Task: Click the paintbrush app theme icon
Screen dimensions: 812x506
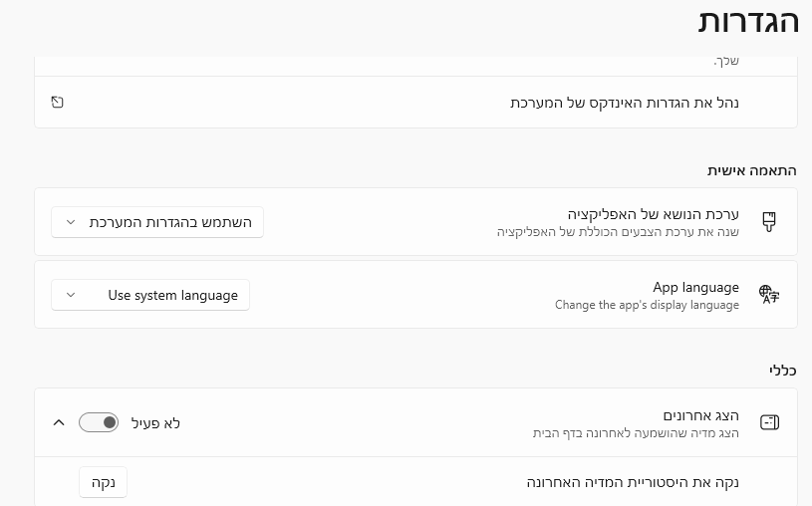Action: [769, 222]
